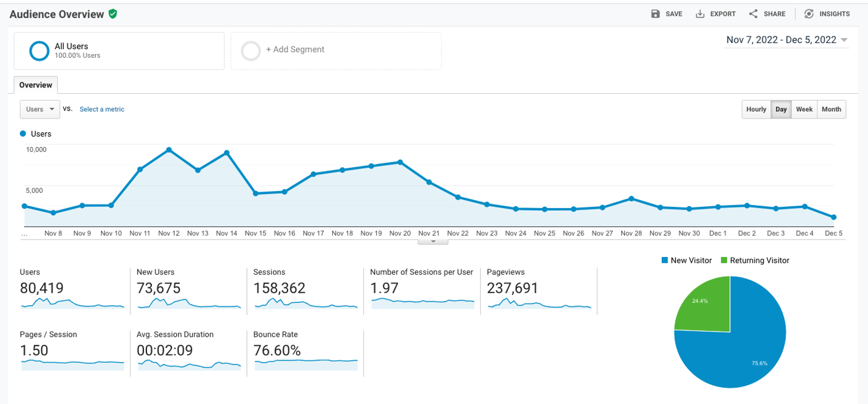
Task: Click the Sessions sparkline thumbnail
Action: click(x=306, y=303)
